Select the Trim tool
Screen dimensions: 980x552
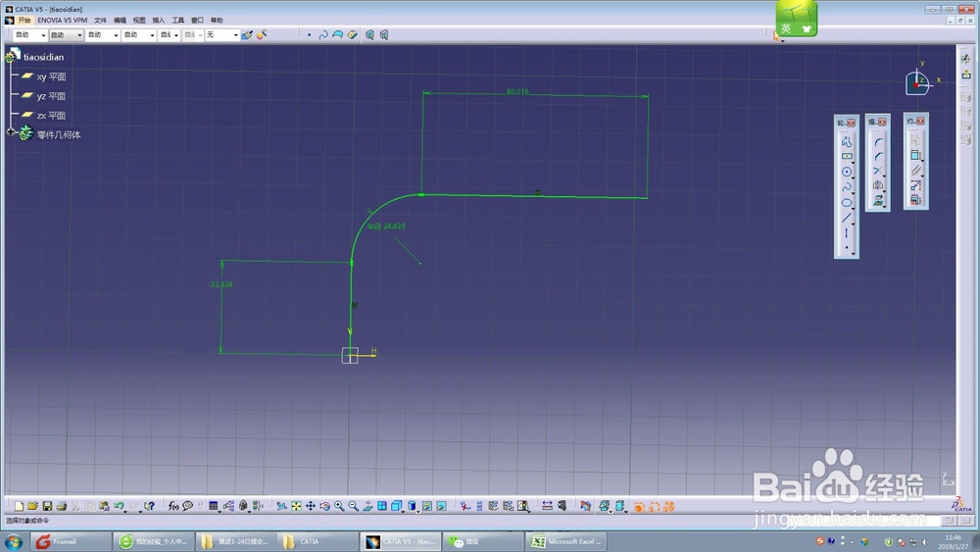[x=877, y=171]
